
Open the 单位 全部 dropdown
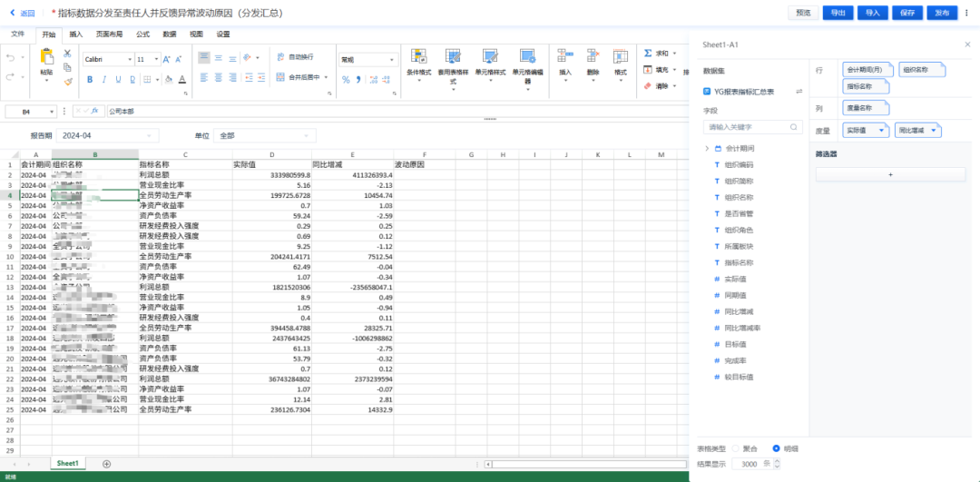tap(261, 135)
